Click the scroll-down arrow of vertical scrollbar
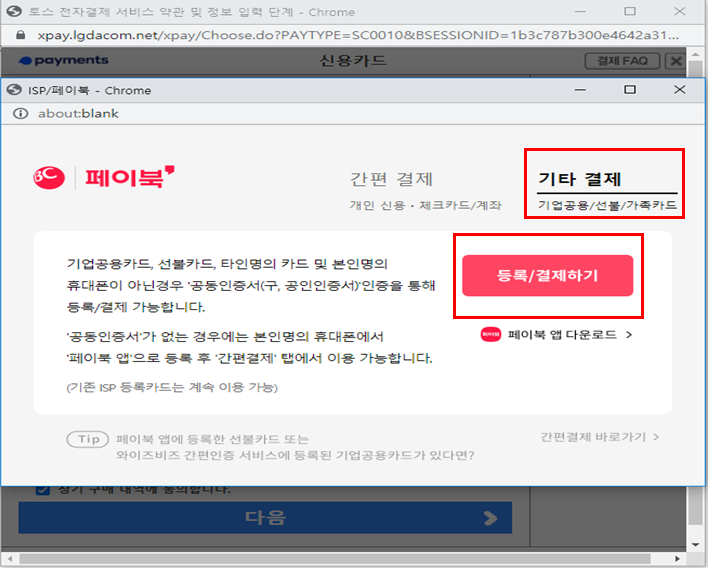 click(x=695, y=545)
